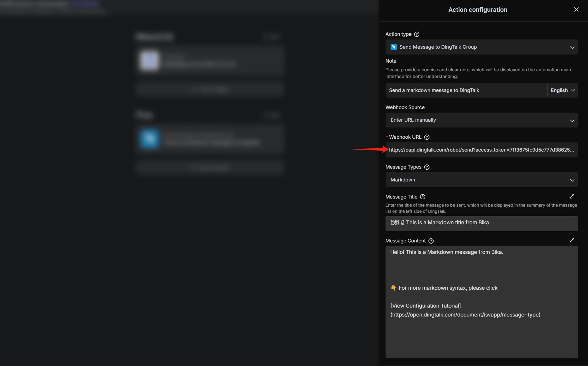Open the Message Content help icon
The width and height of the screenshot is (588, 366).
431,241
